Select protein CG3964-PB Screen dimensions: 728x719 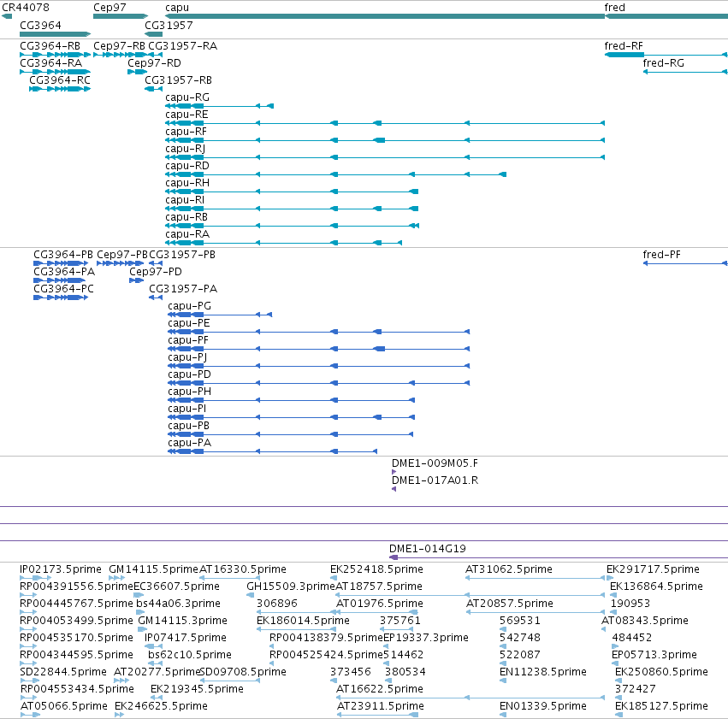(61, 263)
